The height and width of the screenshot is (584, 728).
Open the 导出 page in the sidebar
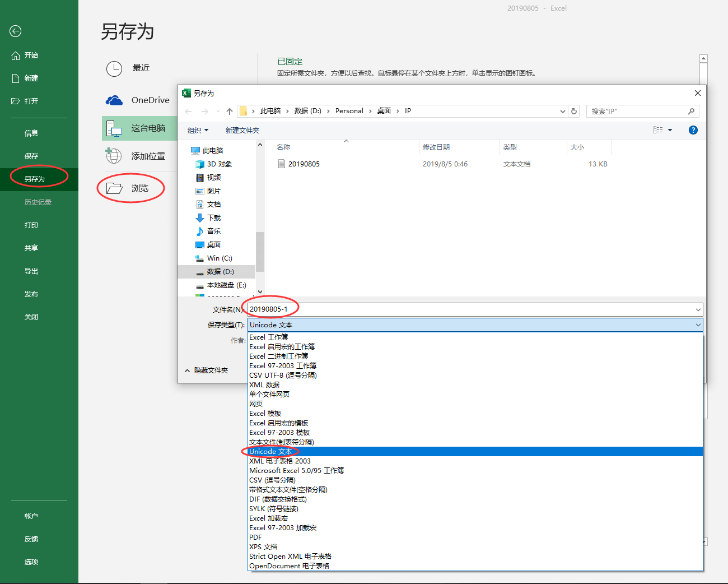click(x=31, y=271)
